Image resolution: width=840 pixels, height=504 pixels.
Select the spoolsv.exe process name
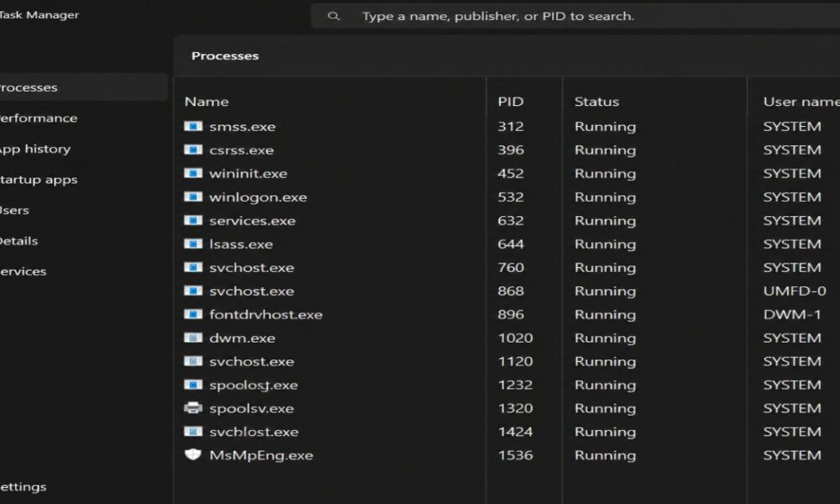[252, 409]
